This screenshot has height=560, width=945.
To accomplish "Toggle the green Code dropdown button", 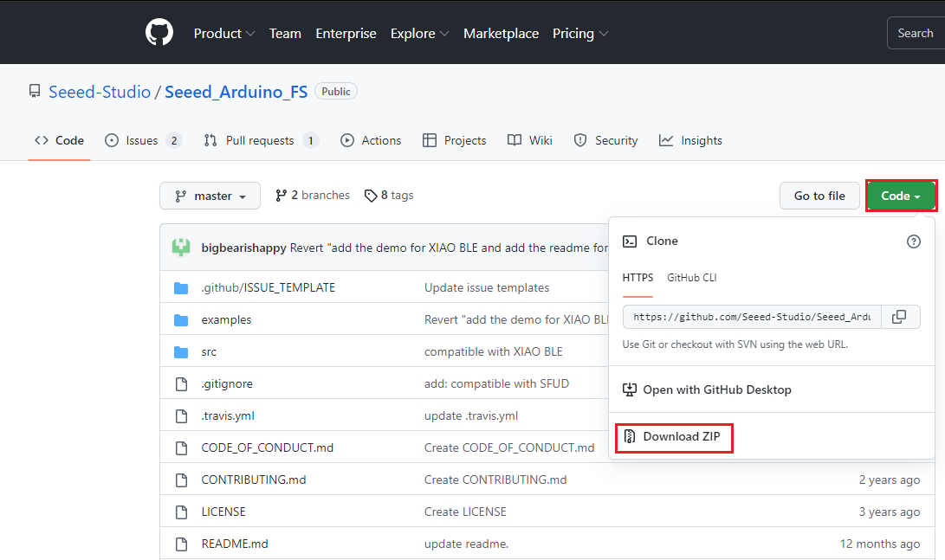I will (x=901, y=196).
